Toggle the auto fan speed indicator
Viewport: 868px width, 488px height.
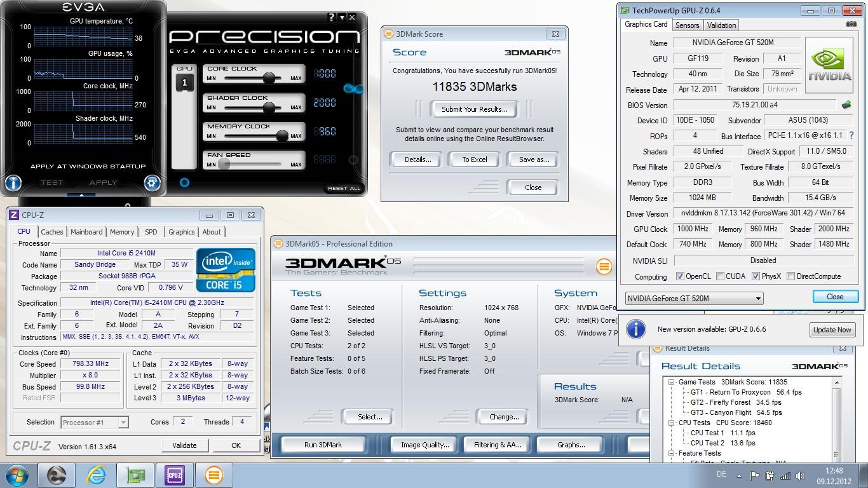pyautogui.click(x=353, y=160)
